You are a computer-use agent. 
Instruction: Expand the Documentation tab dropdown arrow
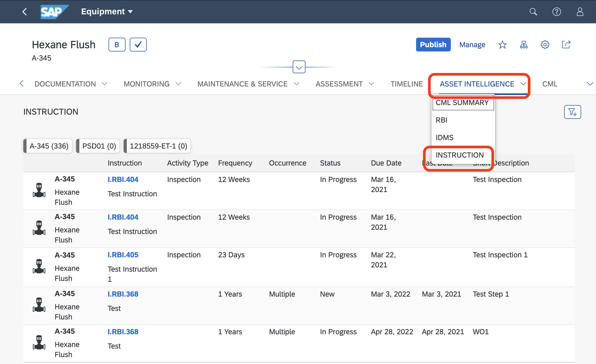105,84
